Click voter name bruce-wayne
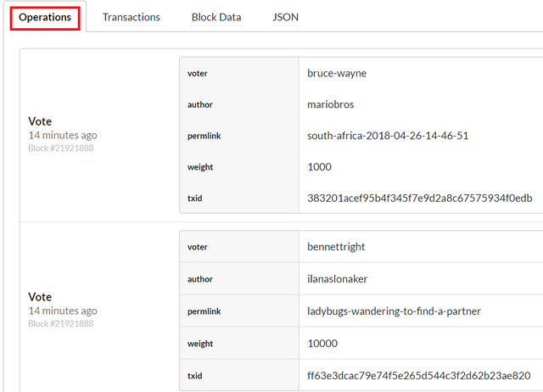Screen dimensions: 543x392 [337, 73]
